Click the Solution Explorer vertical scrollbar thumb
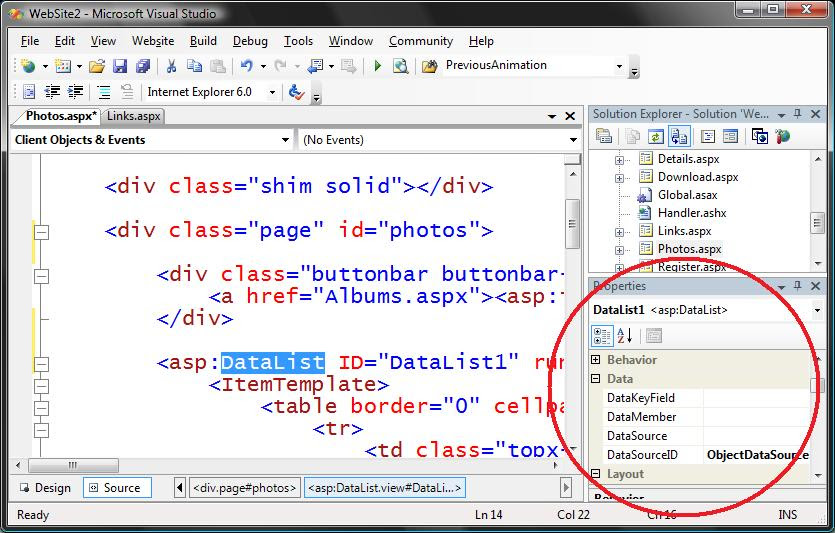The image size is (835, 533). coord(817,223)
